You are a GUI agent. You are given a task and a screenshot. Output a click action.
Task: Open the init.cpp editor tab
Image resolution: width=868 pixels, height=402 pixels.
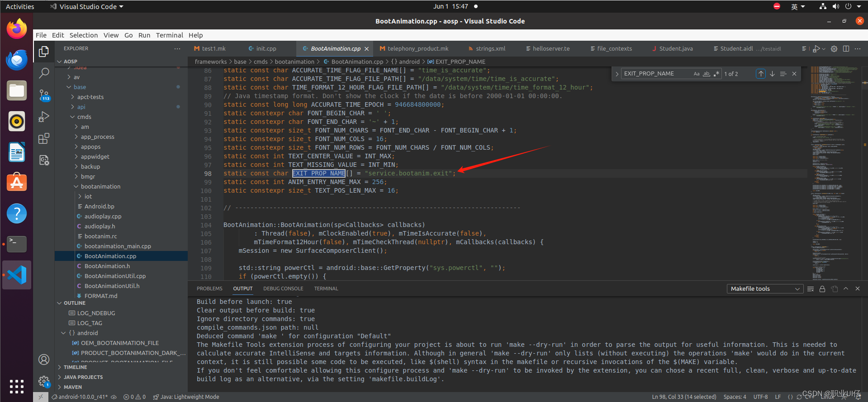click(266, 49)
